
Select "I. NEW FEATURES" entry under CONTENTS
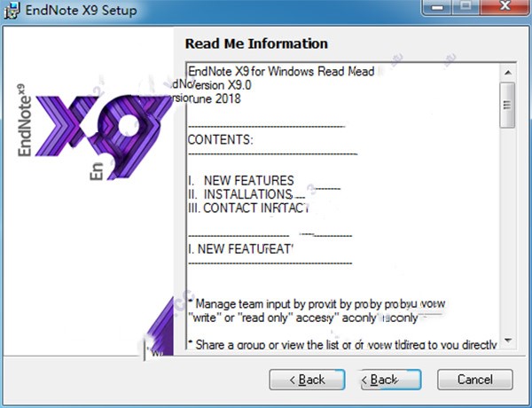(241, 180)
